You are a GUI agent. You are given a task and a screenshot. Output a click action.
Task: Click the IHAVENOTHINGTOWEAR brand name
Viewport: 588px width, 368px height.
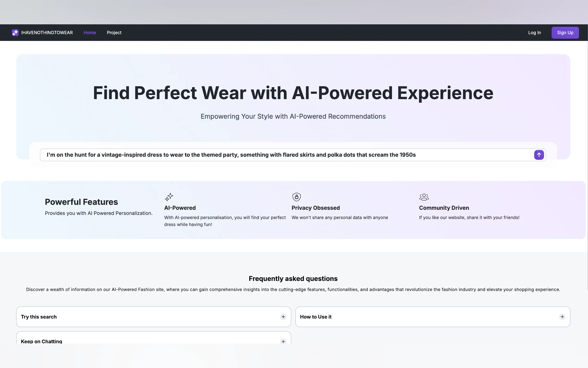[x=47, y=33]
